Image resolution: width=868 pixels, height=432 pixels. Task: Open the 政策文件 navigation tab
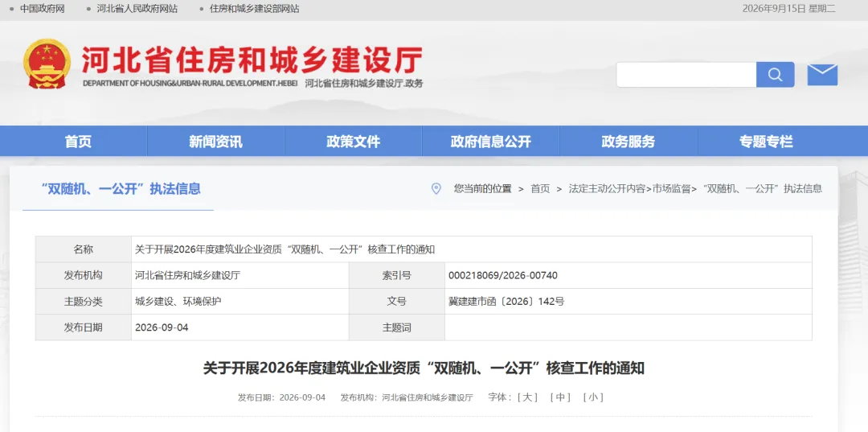(353, 142)
